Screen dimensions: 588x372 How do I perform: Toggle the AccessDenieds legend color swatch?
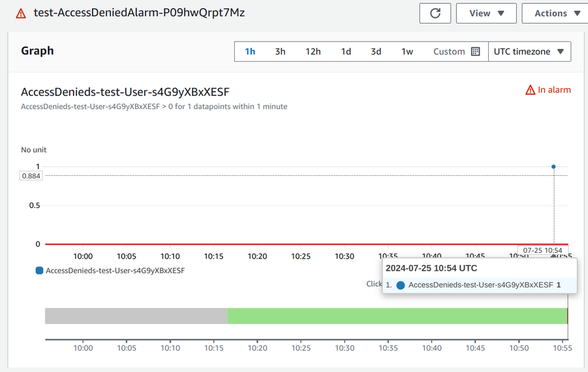coord(39,271)
